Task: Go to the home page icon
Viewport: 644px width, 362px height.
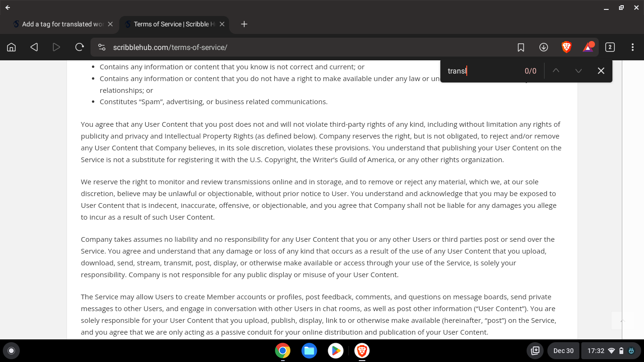Action: click(11, 47)
